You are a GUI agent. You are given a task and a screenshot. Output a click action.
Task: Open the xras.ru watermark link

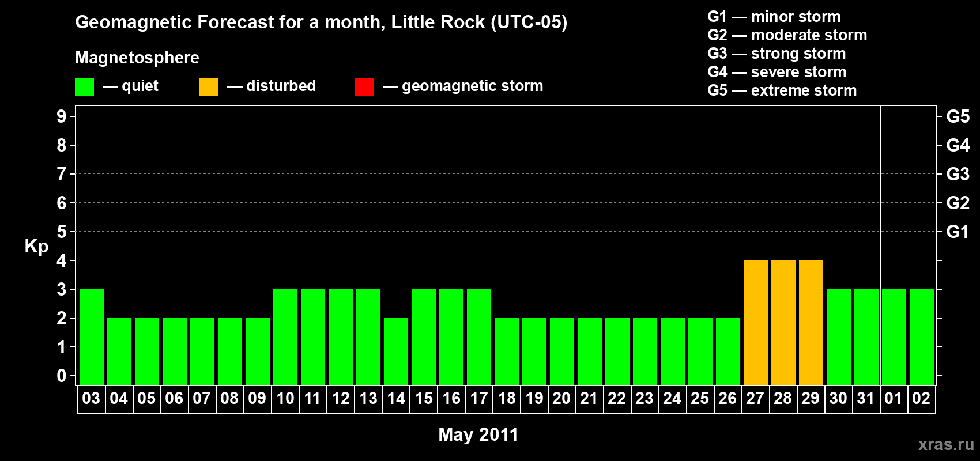click(945, 444)
